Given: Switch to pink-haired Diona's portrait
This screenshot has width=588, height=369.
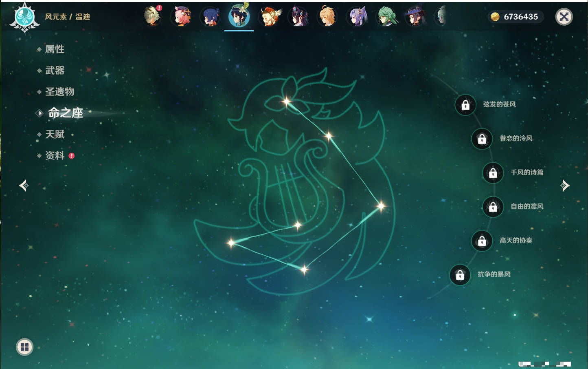Looking at the screenshot, I should pyautogui.click(x=182, y=16).
